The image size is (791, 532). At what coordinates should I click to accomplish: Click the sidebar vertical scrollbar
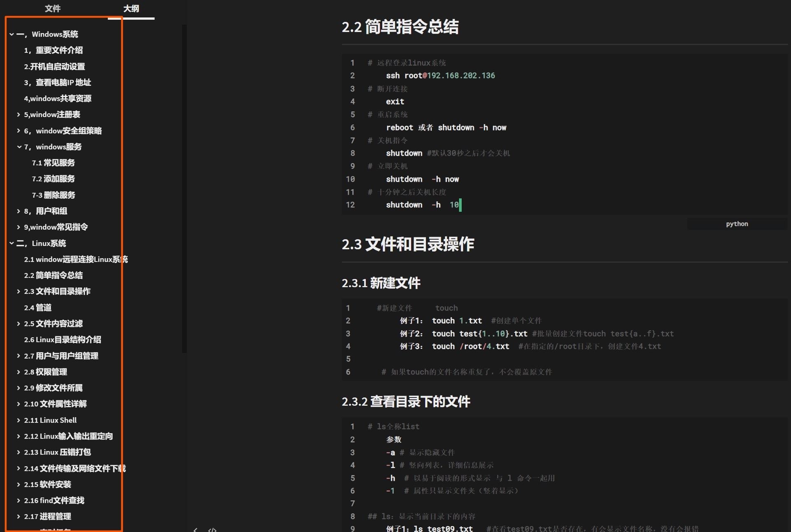click(x=184, y=188)
